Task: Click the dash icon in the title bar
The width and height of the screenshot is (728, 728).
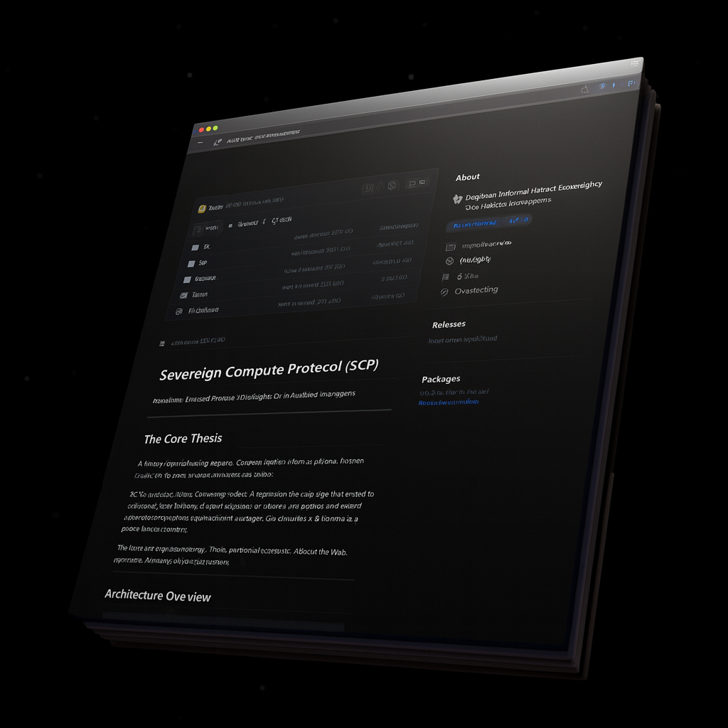Action: (x=200, y=143)
